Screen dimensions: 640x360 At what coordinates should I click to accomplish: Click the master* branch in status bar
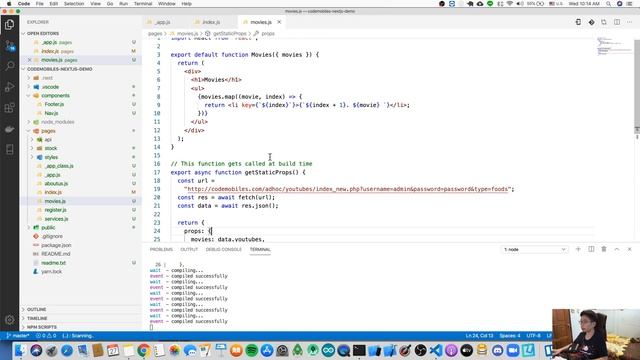click(18, 336)
